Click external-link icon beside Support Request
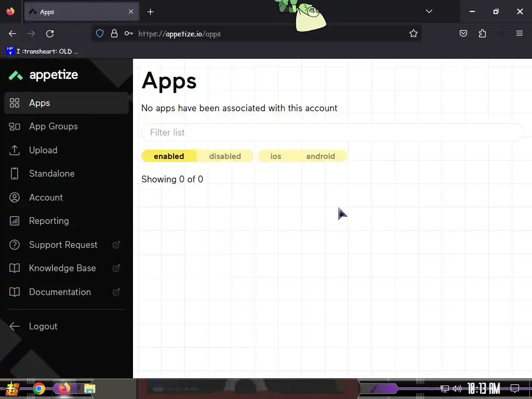The image size is (532, 399). pos(116,245)
